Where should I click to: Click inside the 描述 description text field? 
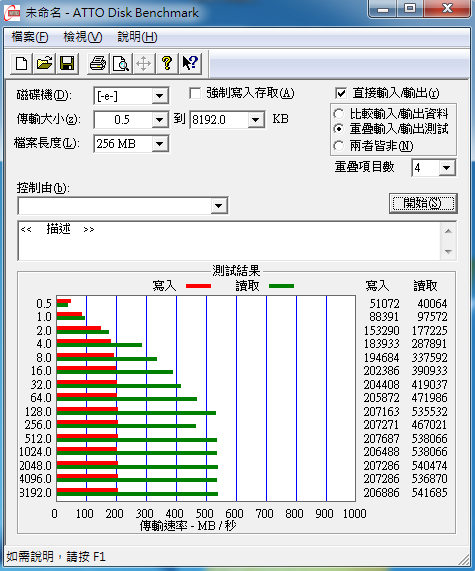(x=229, y=240)
